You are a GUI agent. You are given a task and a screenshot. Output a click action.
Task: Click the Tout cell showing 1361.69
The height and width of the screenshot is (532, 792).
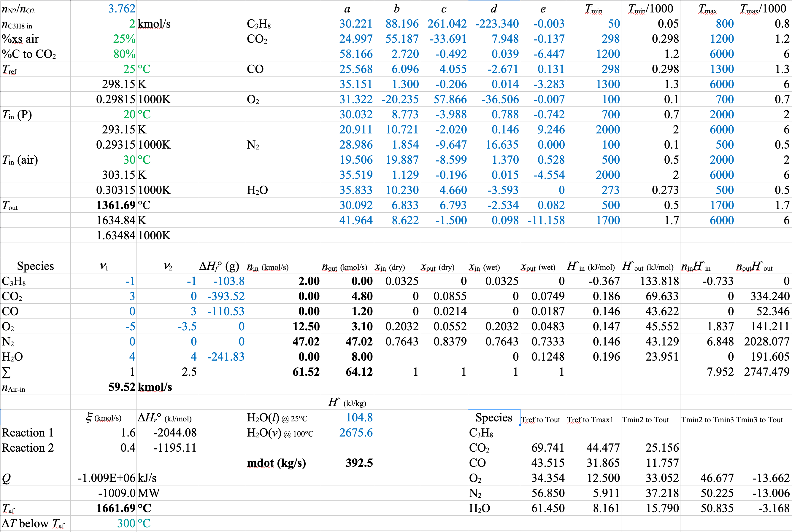[115, 205]
